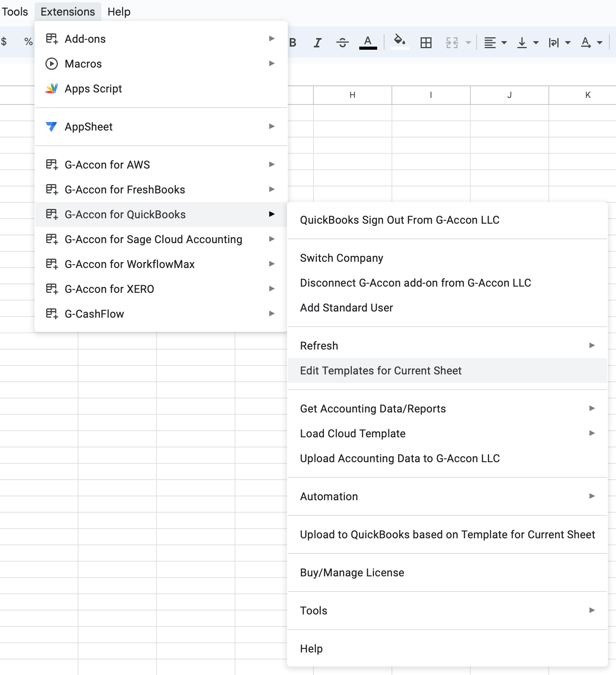This screenshot has height=675, width=616.
Task: Click the G-Accon for XERO icon
Action: click(x=52, y=289)
